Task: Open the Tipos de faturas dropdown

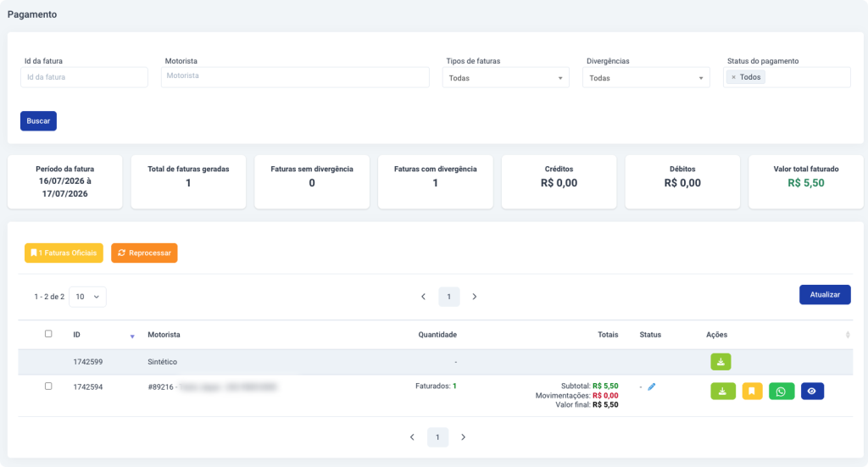Action: pos(505,77)
